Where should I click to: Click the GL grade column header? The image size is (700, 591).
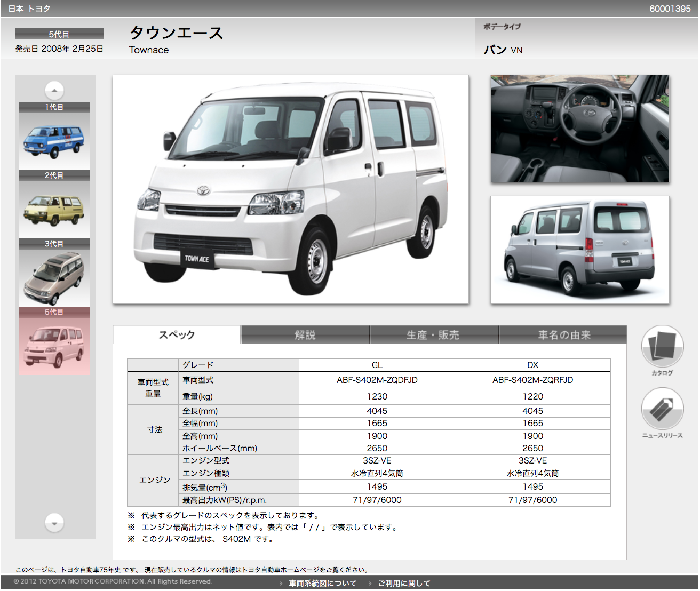point(377,365)
